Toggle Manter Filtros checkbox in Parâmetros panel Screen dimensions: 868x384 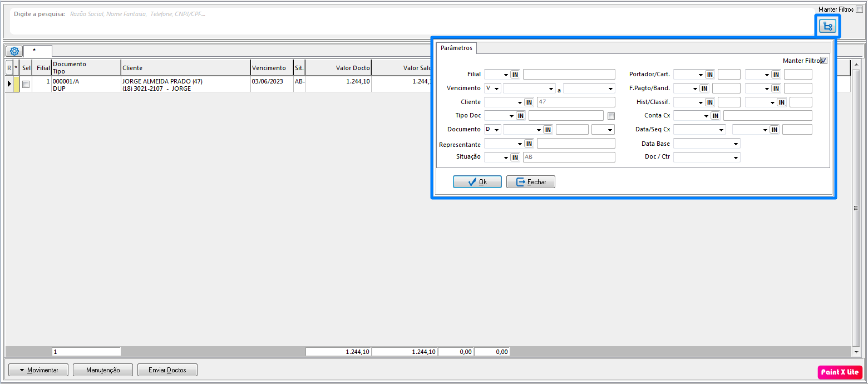[823, 61]
